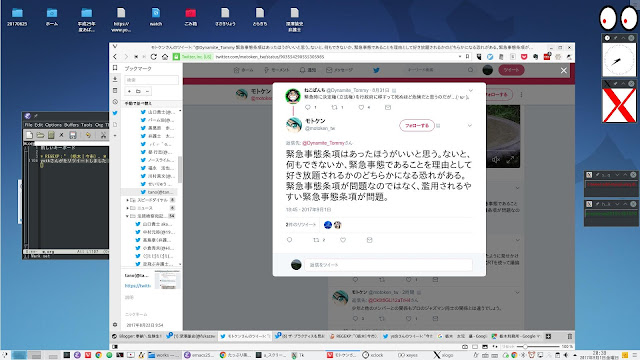This screenshot has height=360, width=640.
Task: Open dropdown arrow on ねこぱんち tweet
Action: point(471,91)
